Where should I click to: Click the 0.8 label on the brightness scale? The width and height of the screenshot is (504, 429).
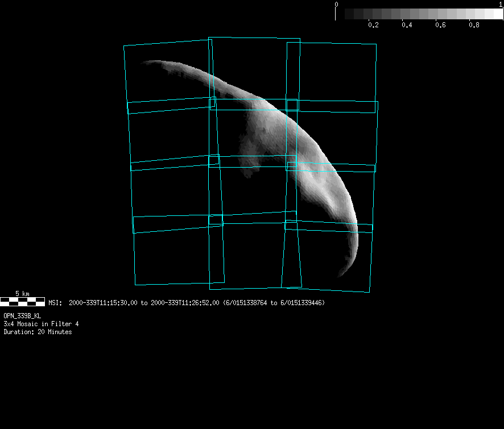point(474,25)
